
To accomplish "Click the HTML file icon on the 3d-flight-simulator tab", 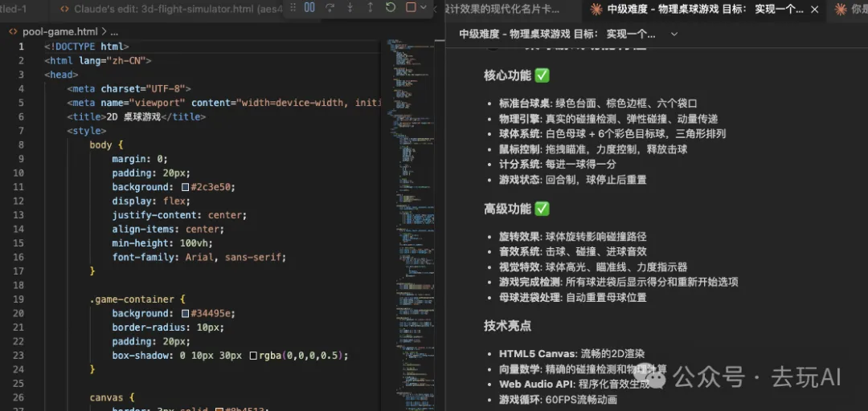I will [x=65, y=9].
